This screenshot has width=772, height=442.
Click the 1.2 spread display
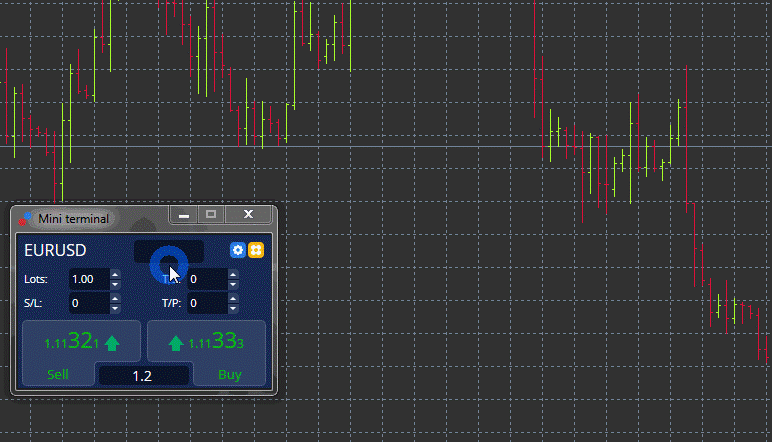pos(142,376)
